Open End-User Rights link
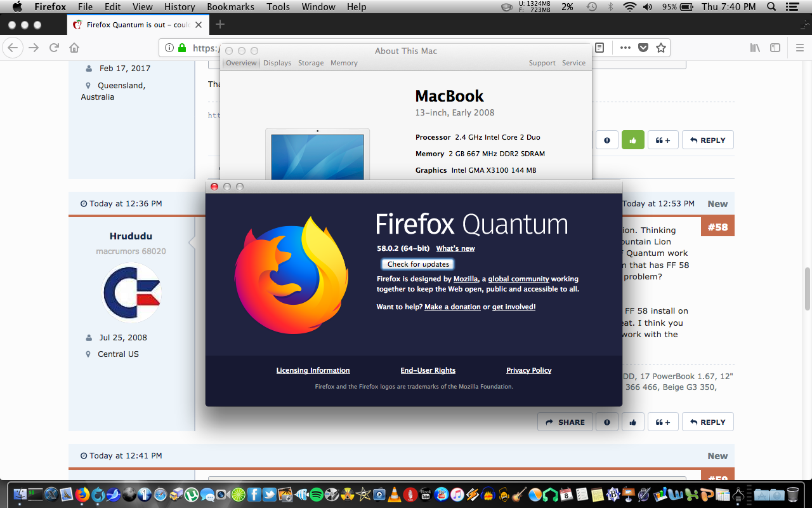 428,370
